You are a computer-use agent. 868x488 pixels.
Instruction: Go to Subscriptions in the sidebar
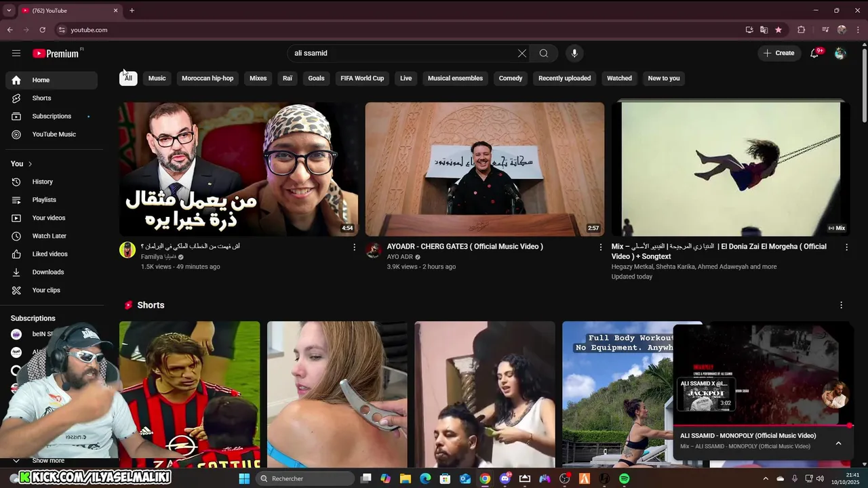[x=52, y=116]
